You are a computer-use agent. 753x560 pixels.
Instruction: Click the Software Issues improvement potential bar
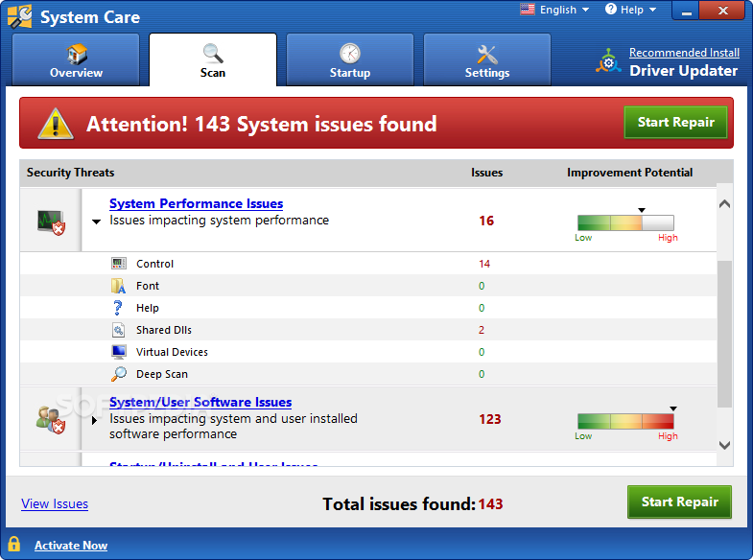pyautogui.click(x=625, y=421)
